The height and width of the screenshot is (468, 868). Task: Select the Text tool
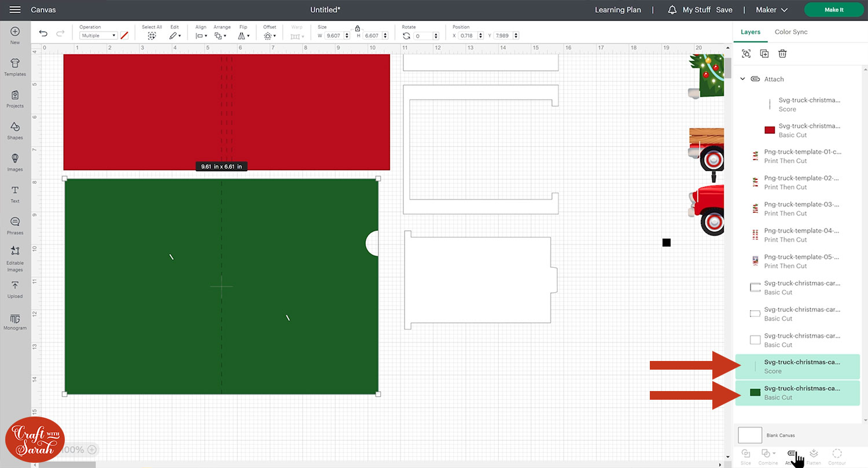(15, 194)
